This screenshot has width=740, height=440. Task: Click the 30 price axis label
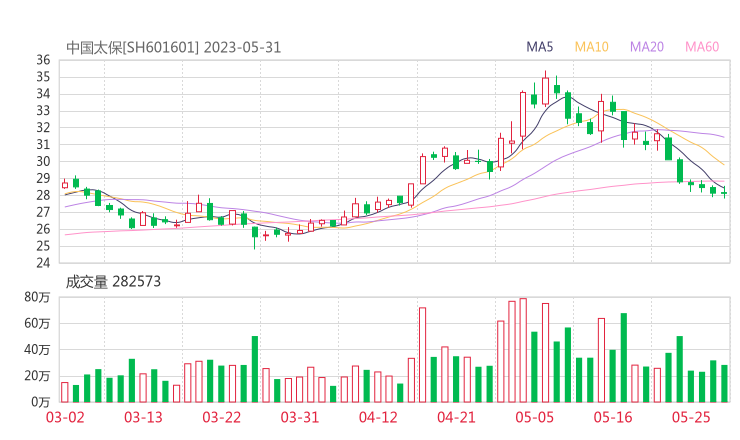[43, 161]
